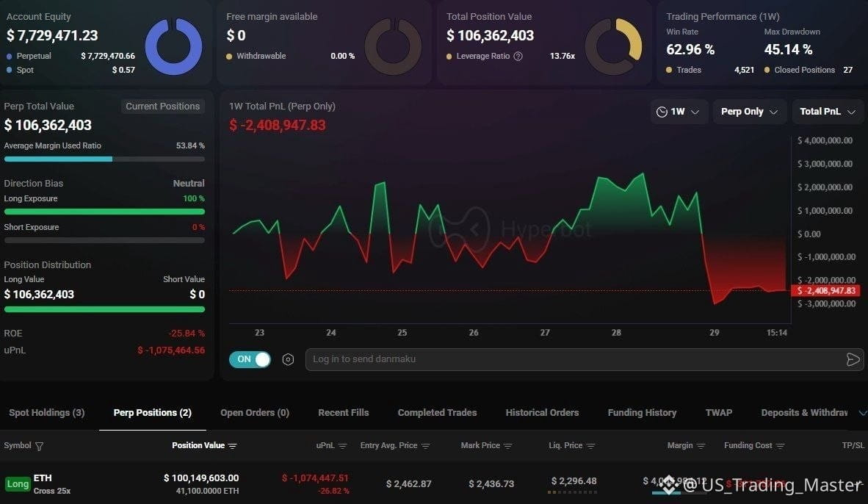Image resolution: width=868 pixels, height=504 pixels.
Task: Click the Account Equity donut chart
Action: (x=173, y=46)
